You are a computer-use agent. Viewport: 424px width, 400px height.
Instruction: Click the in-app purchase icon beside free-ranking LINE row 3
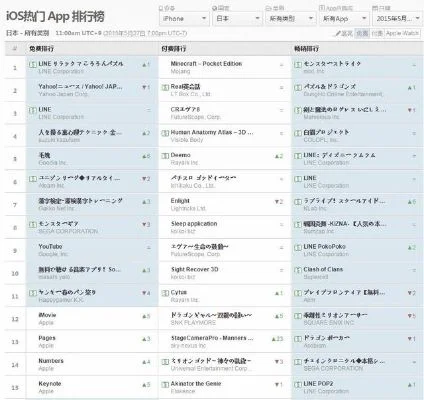[33, 110]
